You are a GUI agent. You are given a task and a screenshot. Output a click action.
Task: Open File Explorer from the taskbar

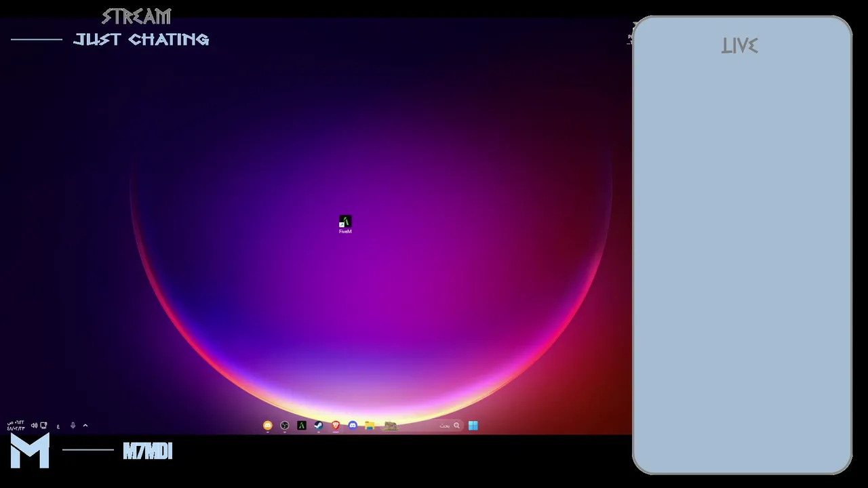pyautogui.click(x=370, y=426)
